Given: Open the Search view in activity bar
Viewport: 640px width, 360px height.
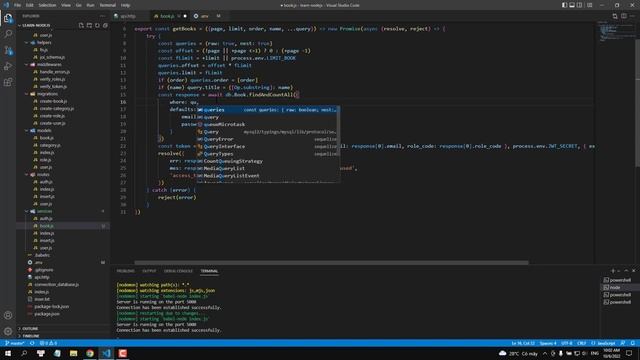Looking at the screenshot, I should (x=8, y=34).
